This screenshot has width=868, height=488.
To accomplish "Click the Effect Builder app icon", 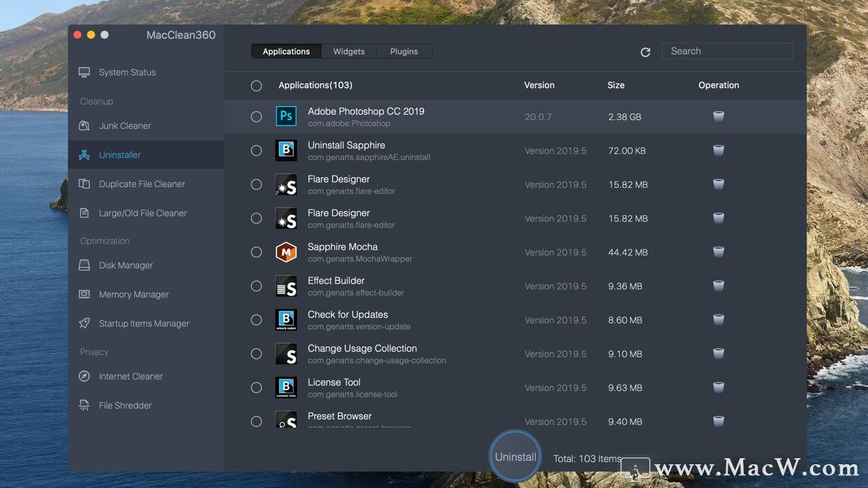I will coord(286,286).
